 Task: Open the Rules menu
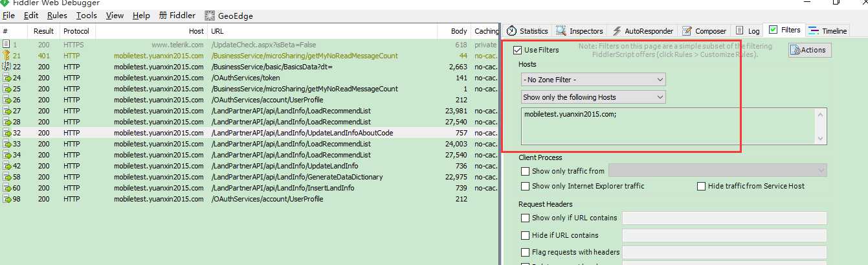point(57,16)
